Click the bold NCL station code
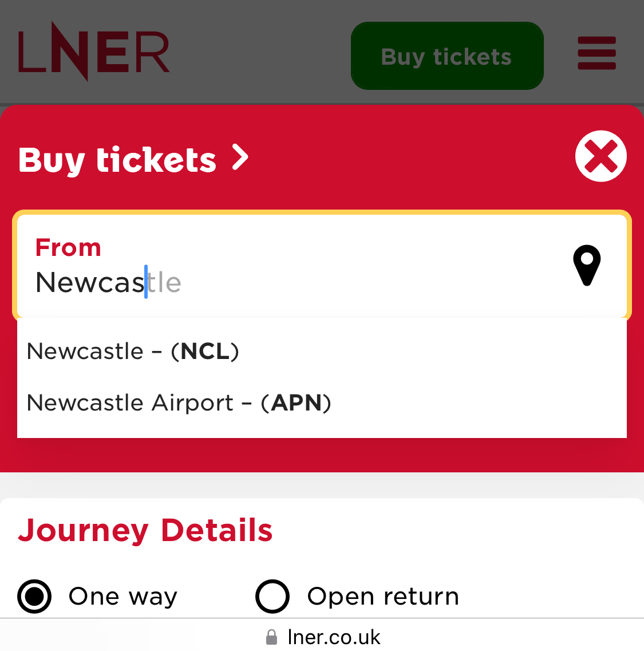 pyautogui.click(x=205, y=351)
